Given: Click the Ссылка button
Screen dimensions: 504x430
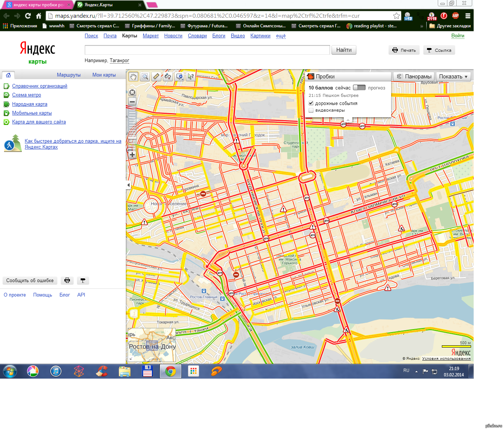Looking at the screenshot, I should (439, 50).
